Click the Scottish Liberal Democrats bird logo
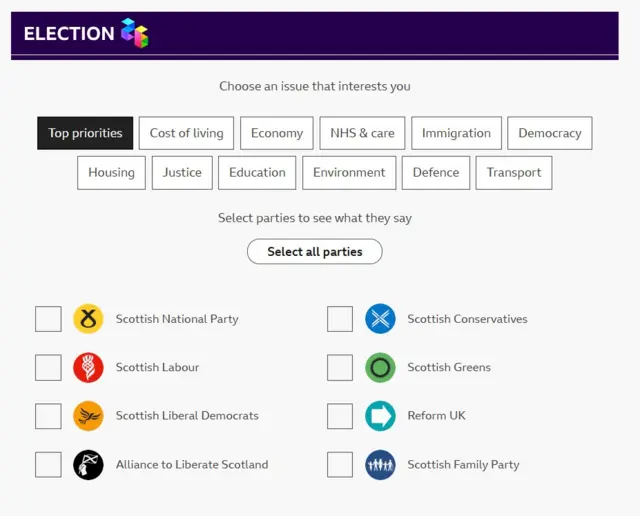This screenshot has height=516, width=640. [x=88, y=416]
